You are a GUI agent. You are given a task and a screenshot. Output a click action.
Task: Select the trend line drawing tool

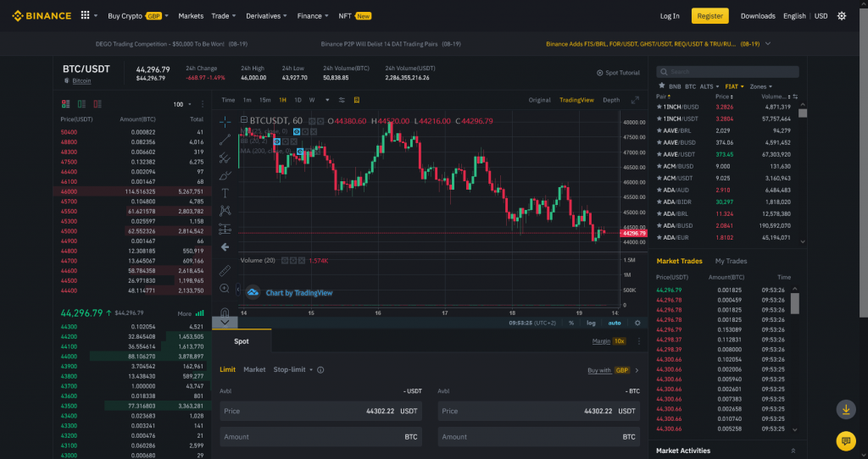coord(225,140)
